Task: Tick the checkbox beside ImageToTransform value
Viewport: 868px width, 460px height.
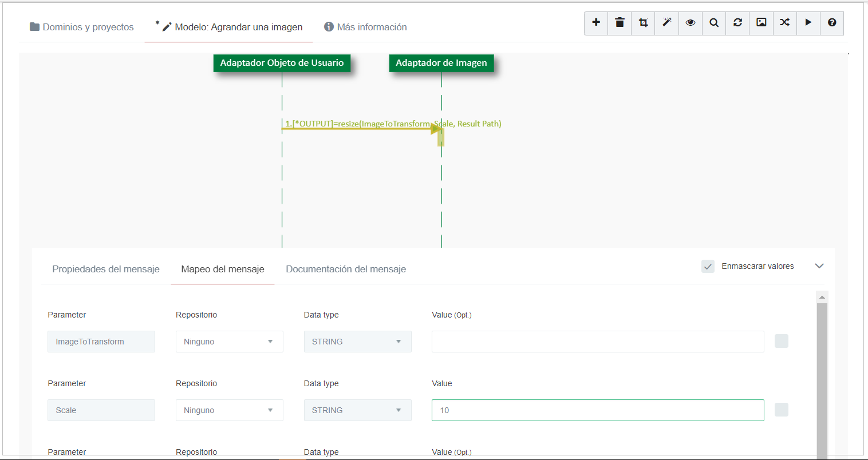Action: [781, 342]
